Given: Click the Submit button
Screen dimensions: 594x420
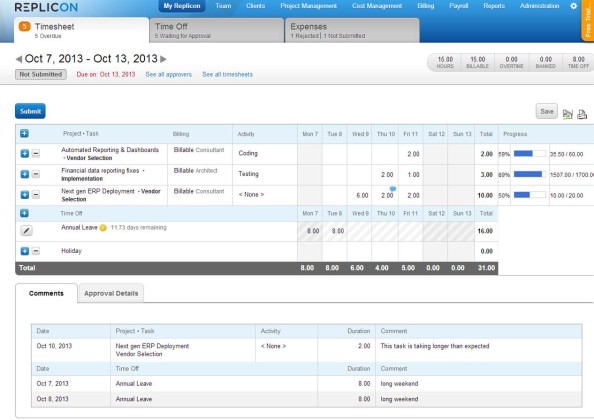Looking at the screenshot, I should click(30, 111).
